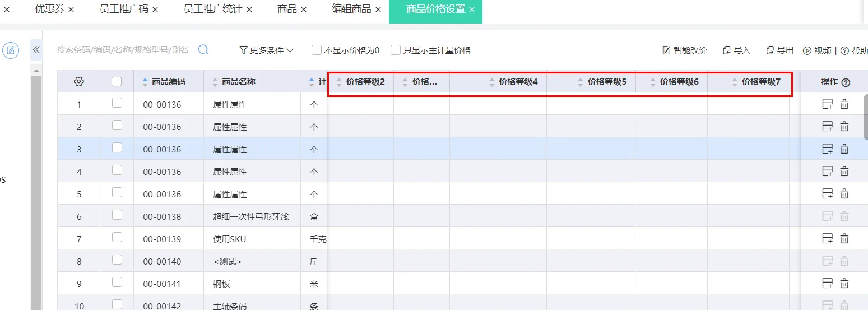Image resolution: width=868 pixels, height=310 pixels.
Task: Delete row 2 with trash icon
Action: coord(844,126)
